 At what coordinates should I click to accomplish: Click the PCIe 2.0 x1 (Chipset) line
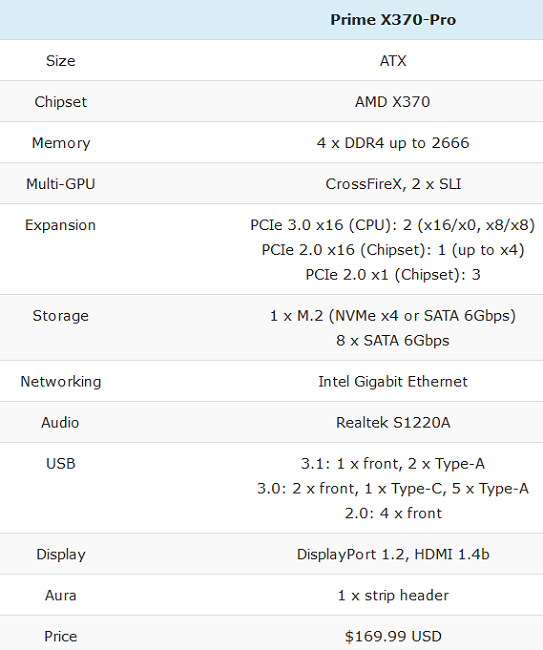pos(393,275)
